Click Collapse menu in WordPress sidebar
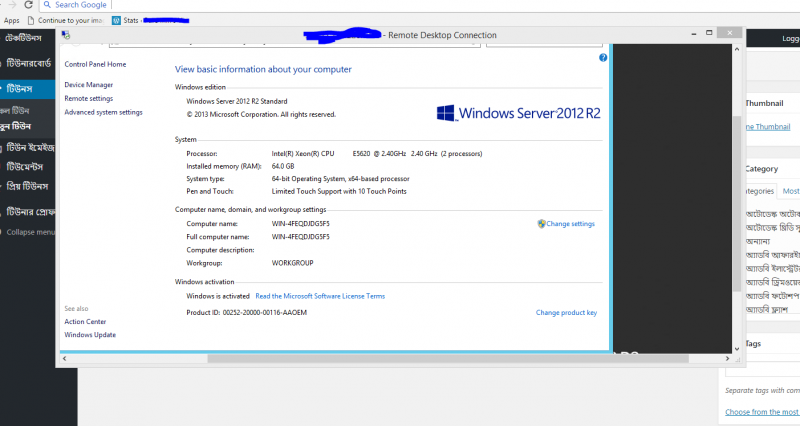This screenshot has height=426, width=800. click(30, 232)
